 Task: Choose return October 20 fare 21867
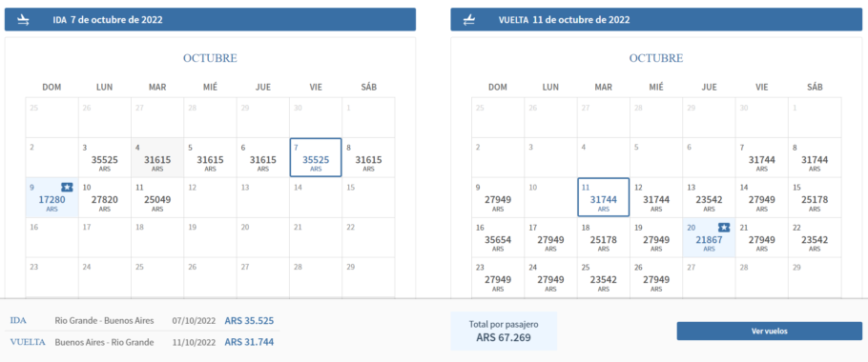tap(709, 237)
